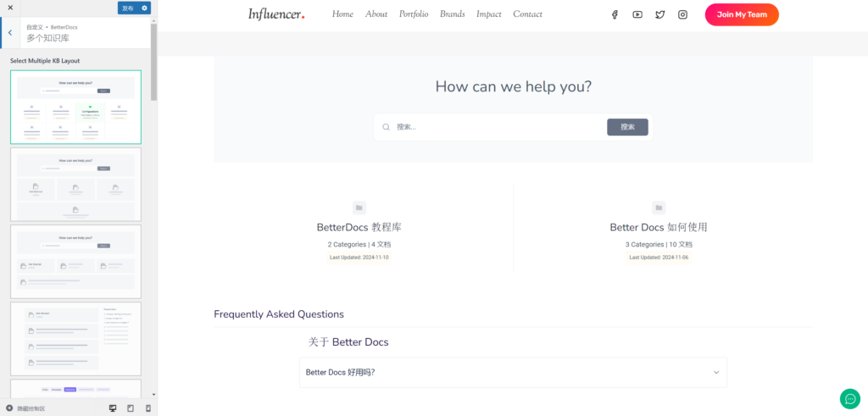Select the second KB layout with Get Started cards
The image size is (868, 416).
pyautogui.click(x=75, y=184)
